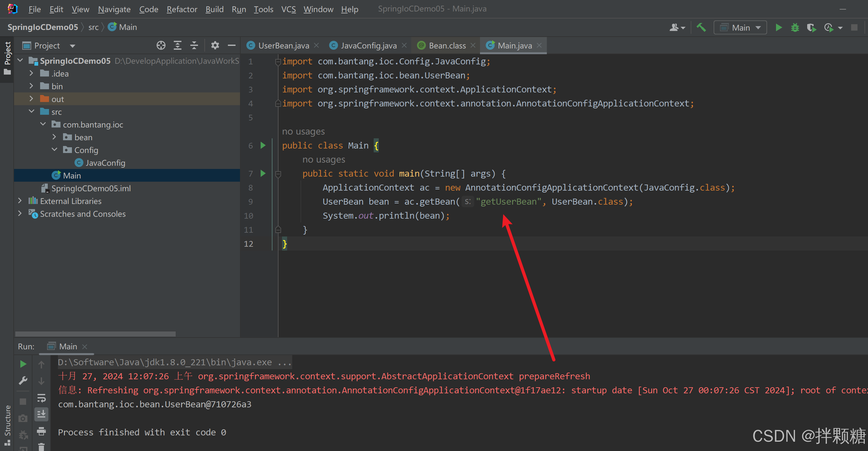Screen dimensions: 868x451
Task: Click the locate target icon in Project panel
Action: (x=161, y=46)
